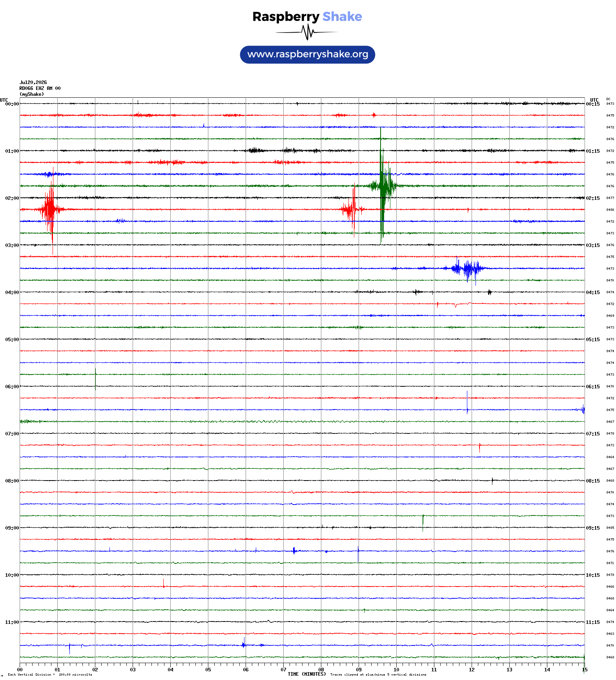The width and height of the screenshot is (616, 680).
Task: Click the 06:15 label on the right
Action: pyautogui.click(x=593, y=387)
